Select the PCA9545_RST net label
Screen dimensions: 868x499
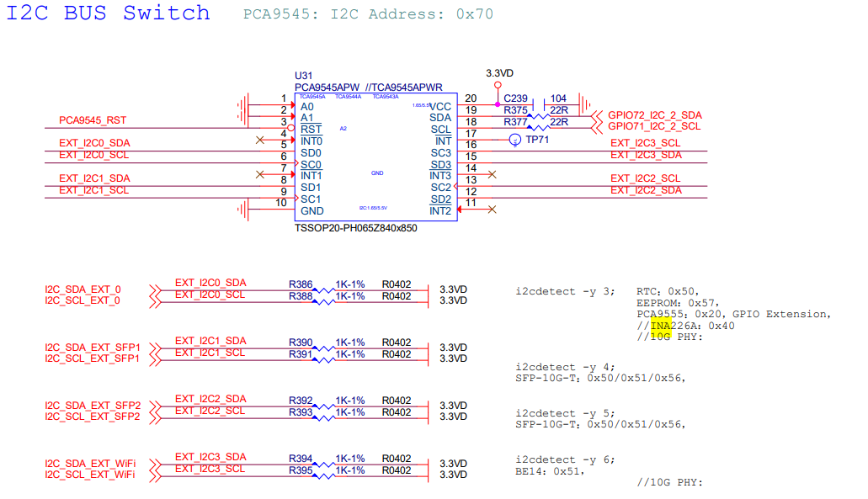tap(93, 121)
